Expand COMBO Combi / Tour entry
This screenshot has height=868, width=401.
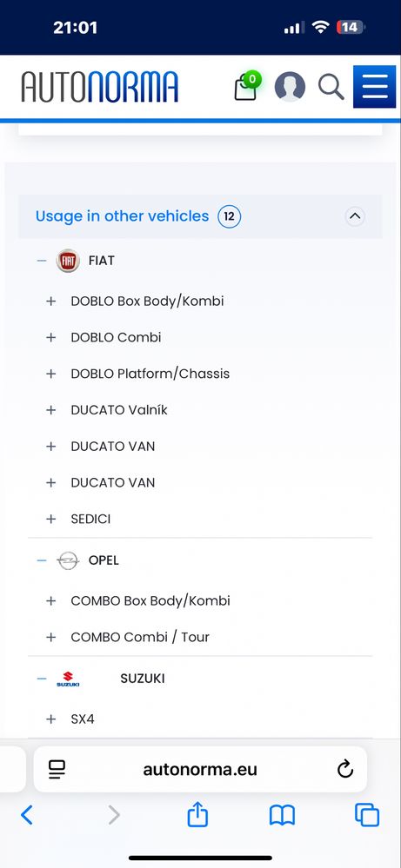51,637
